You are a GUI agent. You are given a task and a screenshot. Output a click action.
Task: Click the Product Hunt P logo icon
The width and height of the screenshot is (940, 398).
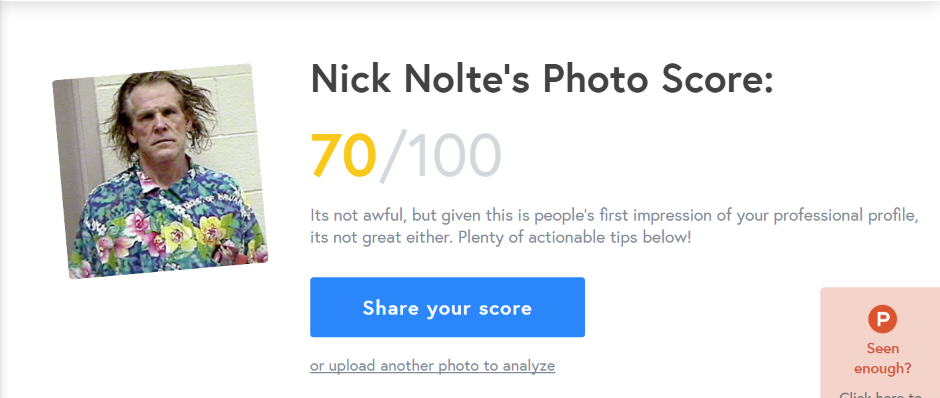tap(882, 319)
